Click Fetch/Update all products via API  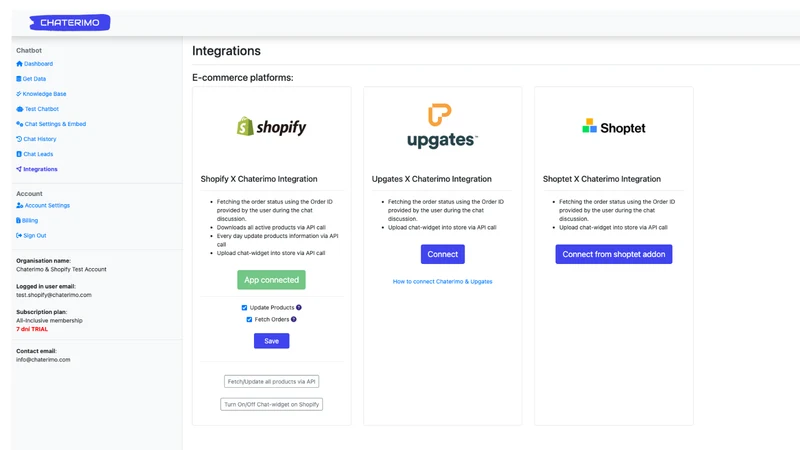271,382
